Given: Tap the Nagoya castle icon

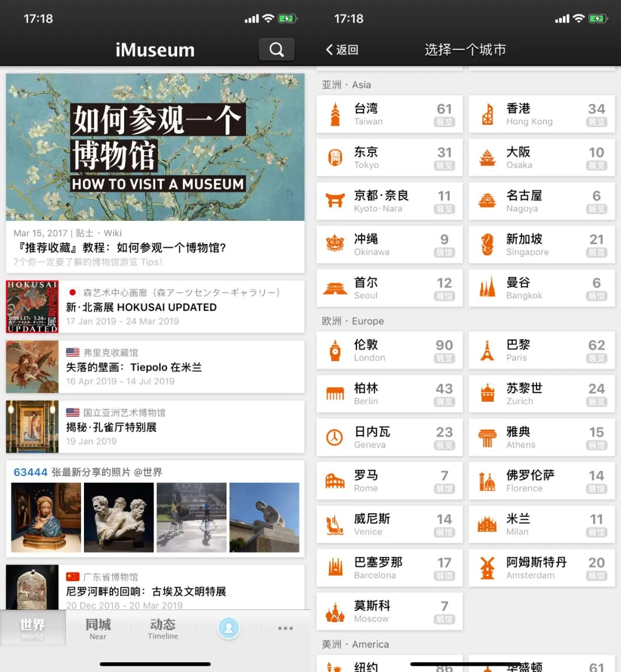Looking at the screenshot, I should coord(487,201).
